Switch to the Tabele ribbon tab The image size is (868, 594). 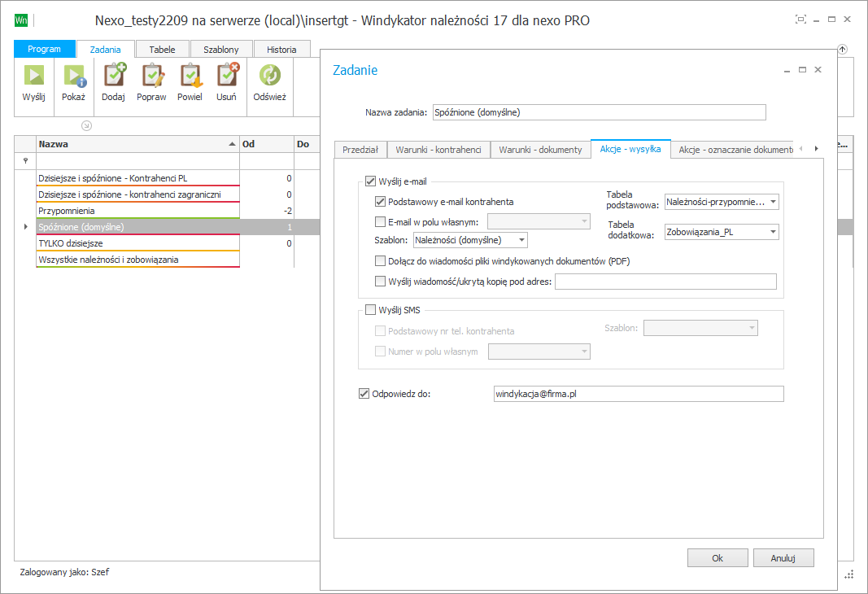coord(162,50)
